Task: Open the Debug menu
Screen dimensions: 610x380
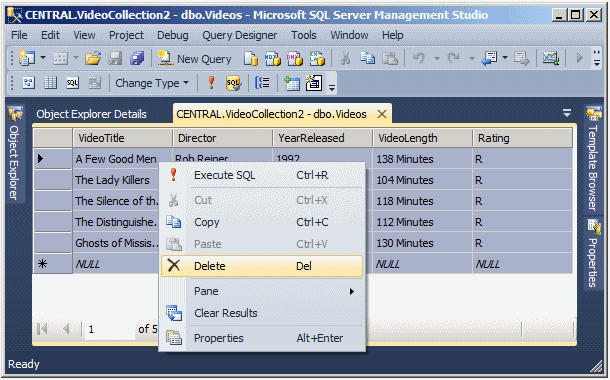Action: [x=172, y=35]
